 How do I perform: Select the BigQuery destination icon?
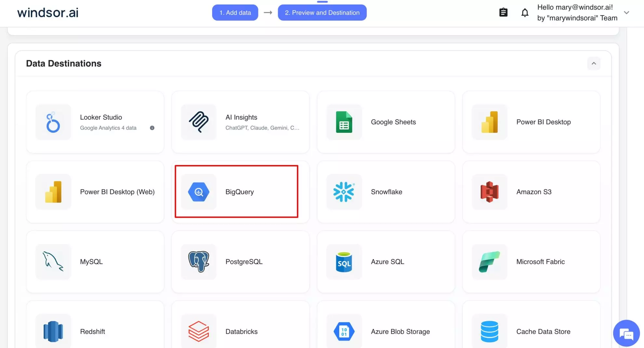click(199, 192)
